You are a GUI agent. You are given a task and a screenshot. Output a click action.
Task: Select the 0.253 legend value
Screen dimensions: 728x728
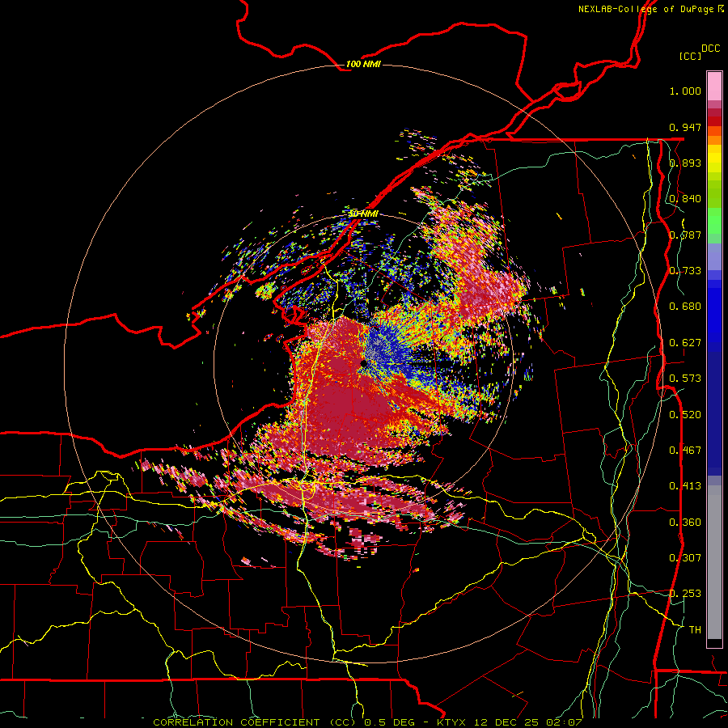click(685, 594)
